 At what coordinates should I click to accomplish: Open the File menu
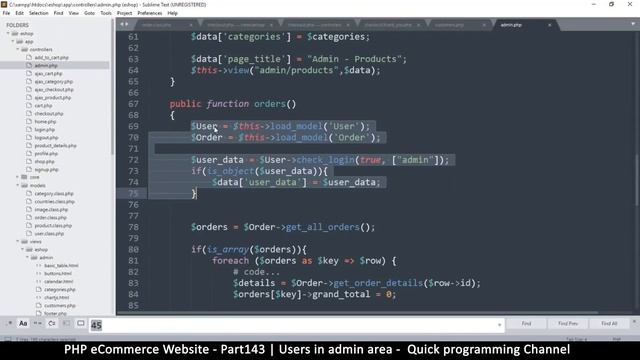click(x=6, y=13)
